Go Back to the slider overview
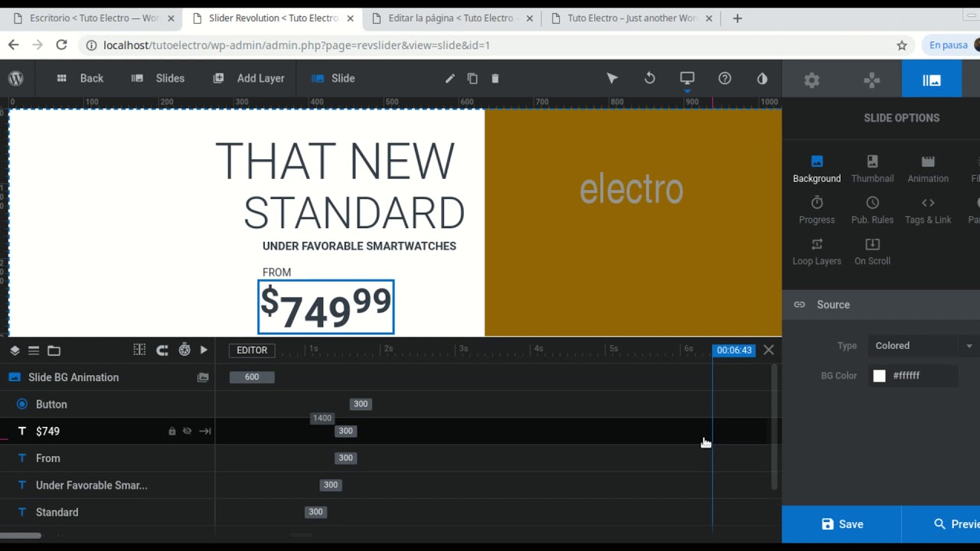This screenshot has width=980, height=551. pos(80,78)
